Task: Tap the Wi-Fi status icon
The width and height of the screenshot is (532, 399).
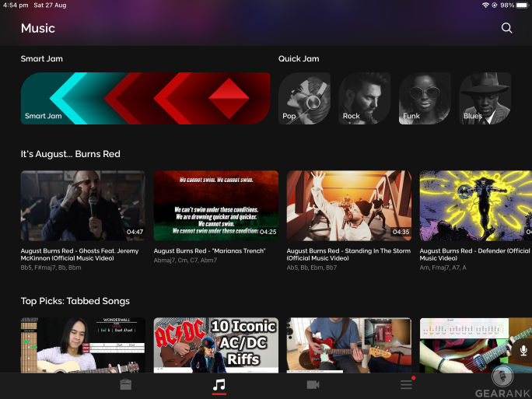Action: [485, 5]
